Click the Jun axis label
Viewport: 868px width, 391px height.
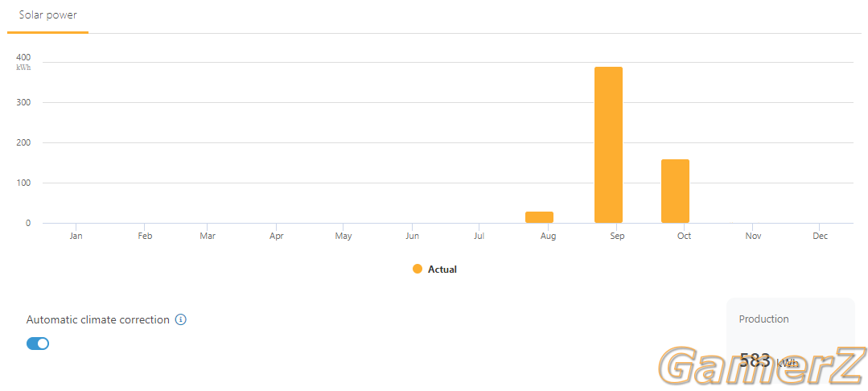413,237
